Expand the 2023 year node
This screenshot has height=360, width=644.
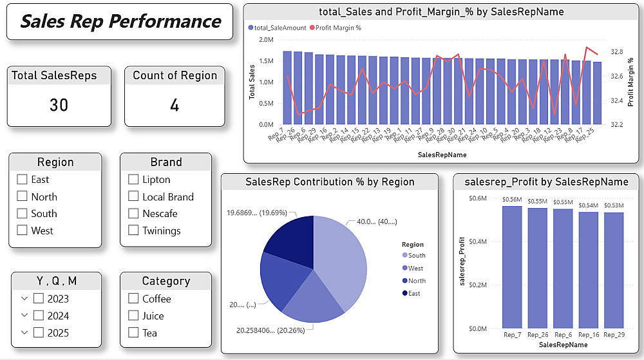point(24,298)
